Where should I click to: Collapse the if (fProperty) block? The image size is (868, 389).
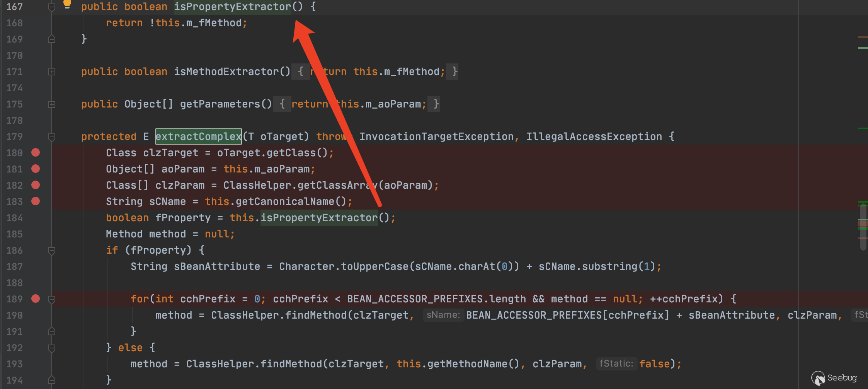[52, 250]
